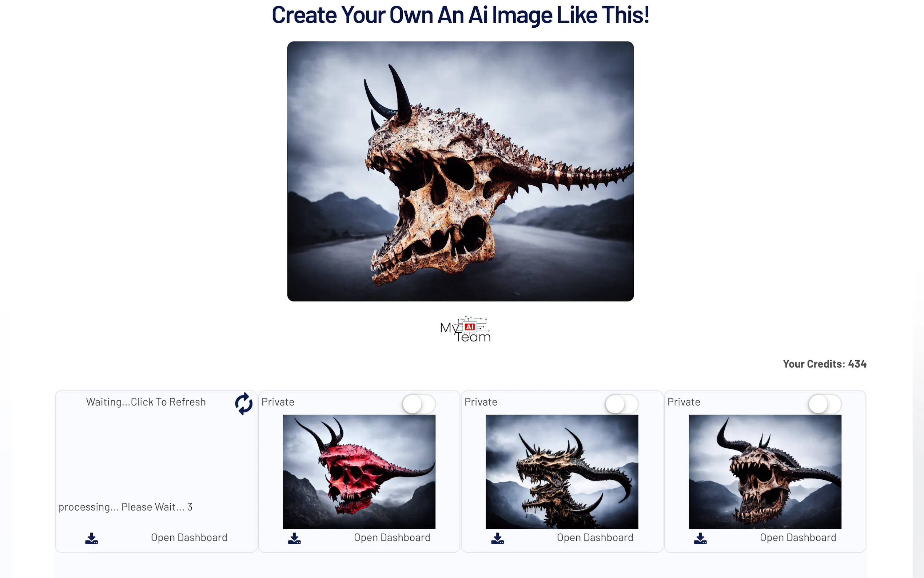Click the My AI Team logo
924x578 pixels.
[465, 329]
